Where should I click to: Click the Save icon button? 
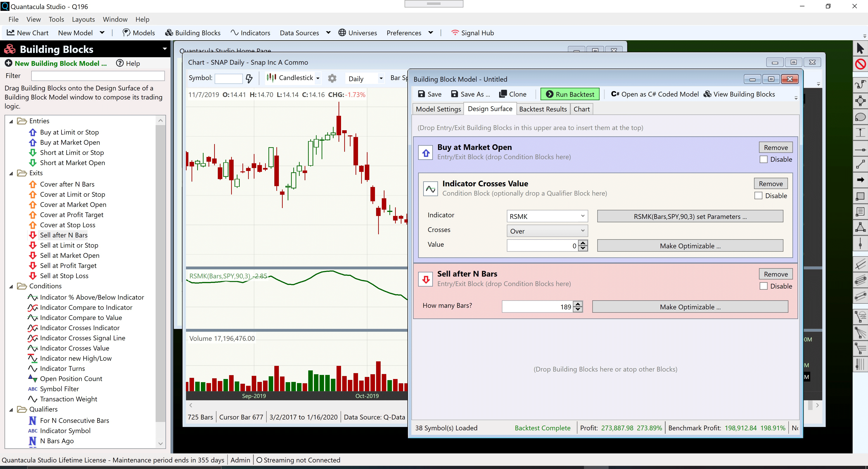pyautogui.click(x=430, y=94)
